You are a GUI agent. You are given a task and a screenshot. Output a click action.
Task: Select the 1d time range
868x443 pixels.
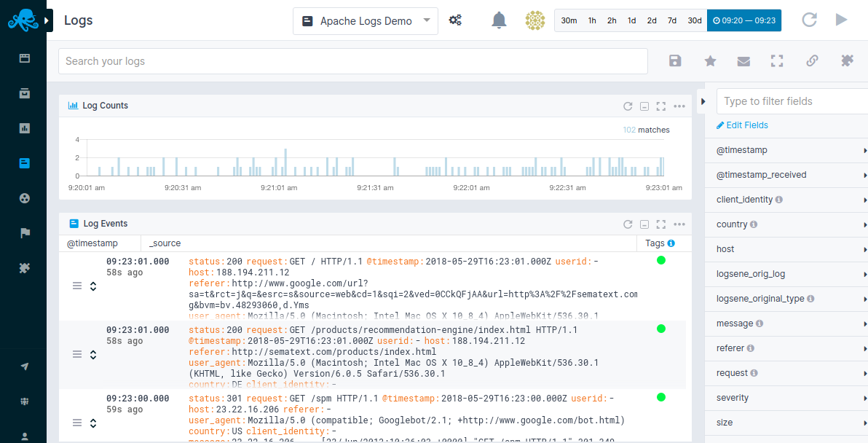point(631,20)
